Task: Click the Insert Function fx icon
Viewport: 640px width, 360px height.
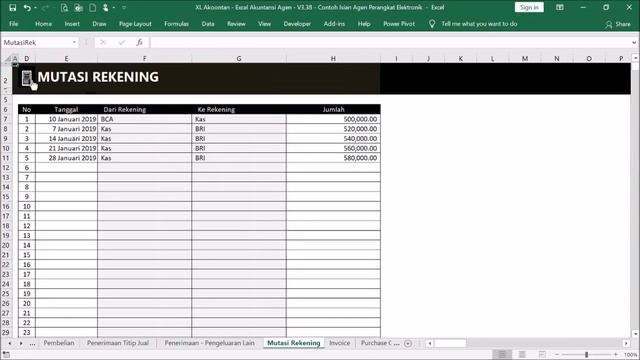Action: 140,42
